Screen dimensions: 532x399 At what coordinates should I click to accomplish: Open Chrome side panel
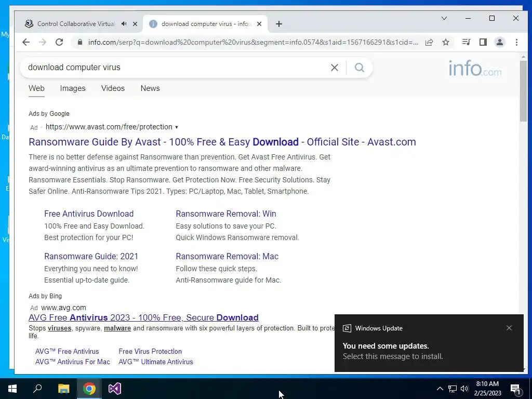tap(483, 42)
